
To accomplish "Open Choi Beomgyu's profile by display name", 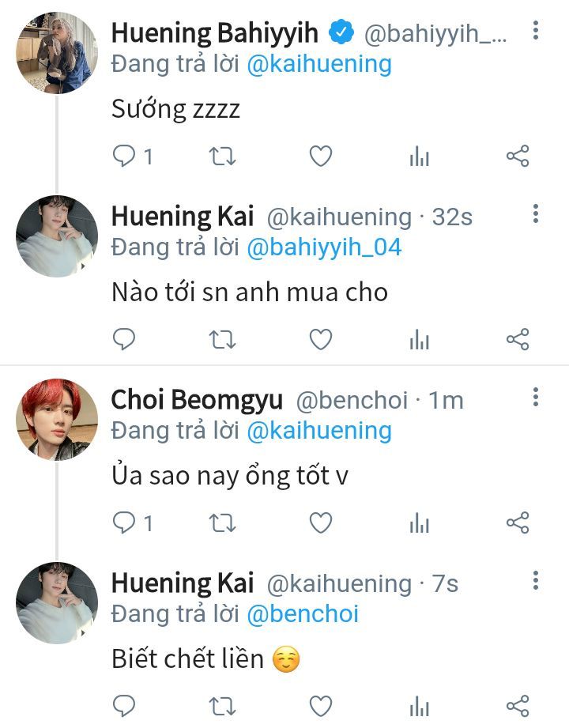I will click(x=197, y=400).
